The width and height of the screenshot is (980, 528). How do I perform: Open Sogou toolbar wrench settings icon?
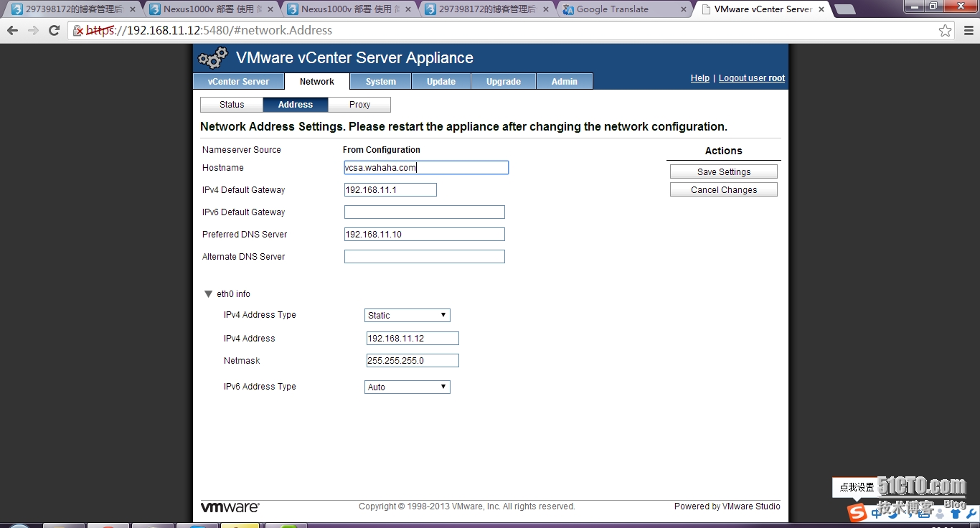pyautogui.click(x=971, y=514)
